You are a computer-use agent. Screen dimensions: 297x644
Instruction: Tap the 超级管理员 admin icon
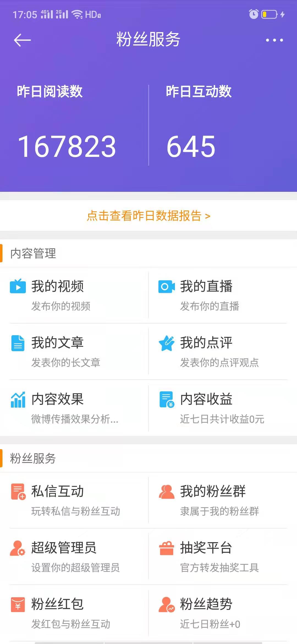click(x=18, y=548)
